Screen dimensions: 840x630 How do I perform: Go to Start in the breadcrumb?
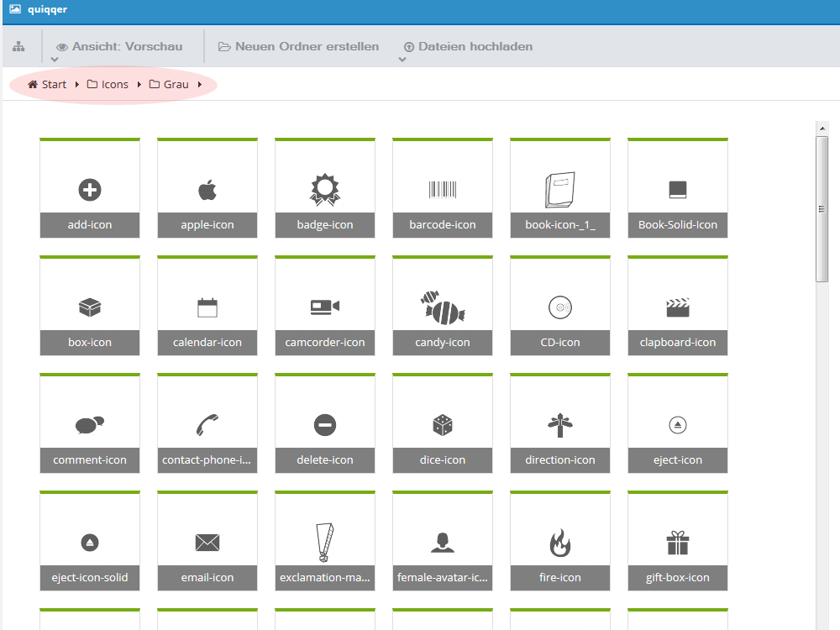(x=47, y=85)
